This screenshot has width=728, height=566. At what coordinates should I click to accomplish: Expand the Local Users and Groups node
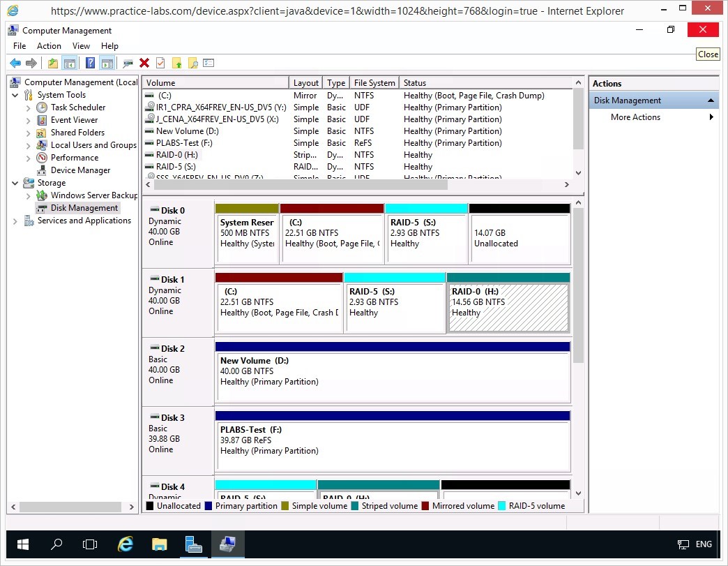[29, 145]
